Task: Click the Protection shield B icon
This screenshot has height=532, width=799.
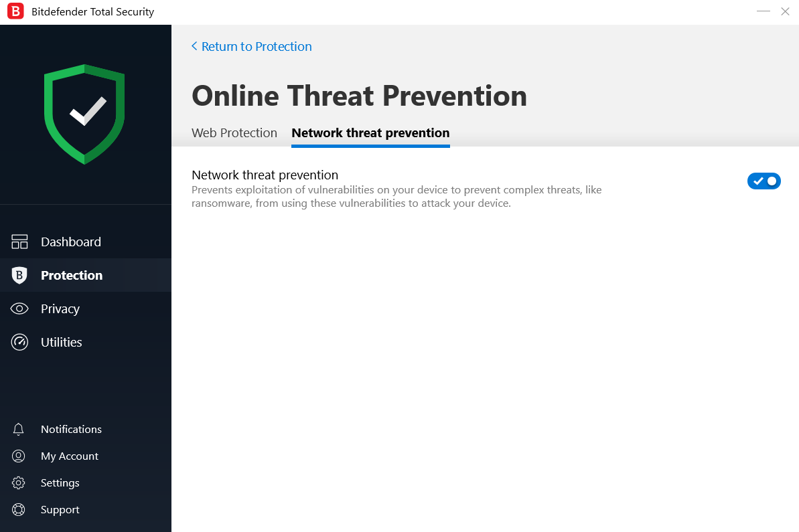Action: tap(19, 276)
